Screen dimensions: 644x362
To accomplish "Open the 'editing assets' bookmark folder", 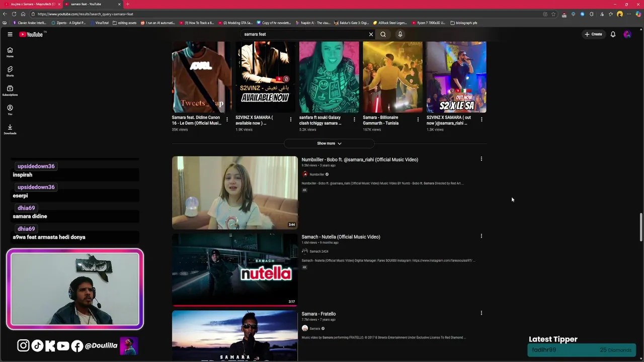I will coord(124,23).
